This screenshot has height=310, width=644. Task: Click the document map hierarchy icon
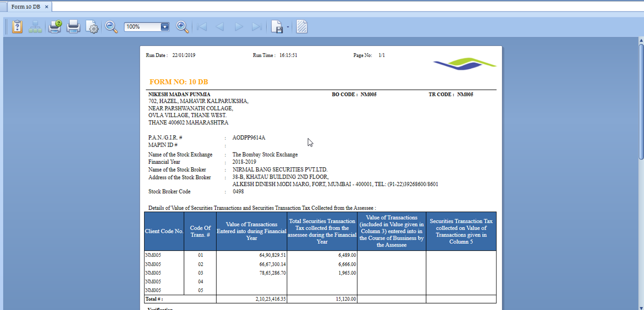35,27
